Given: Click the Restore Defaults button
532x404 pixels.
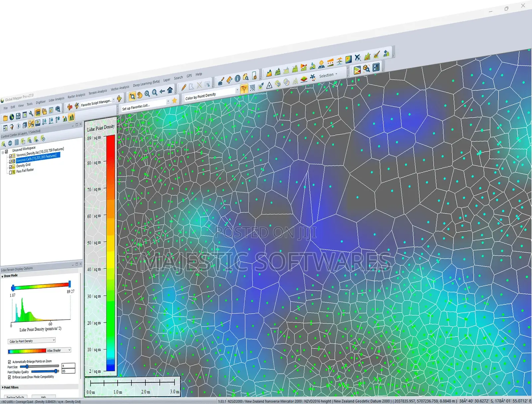Looking at the screenshot, I should point(15,397).
